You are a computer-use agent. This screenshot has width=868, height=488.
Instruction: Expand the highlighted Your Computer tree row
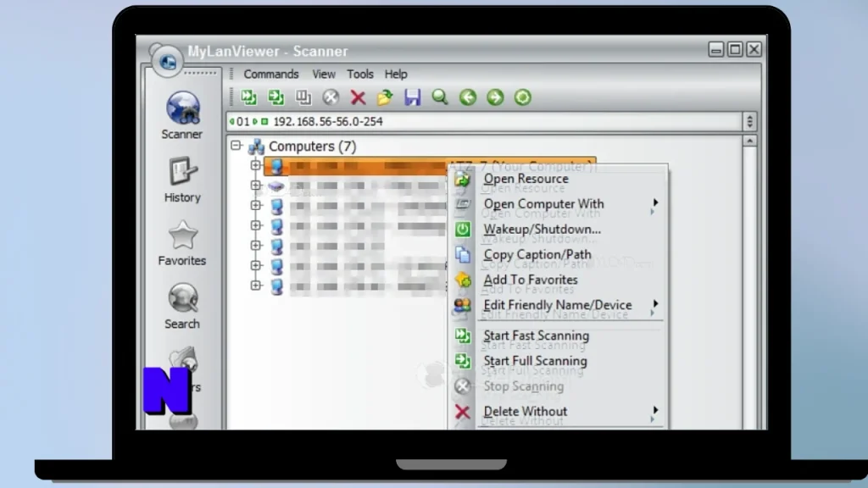point(256,165)
